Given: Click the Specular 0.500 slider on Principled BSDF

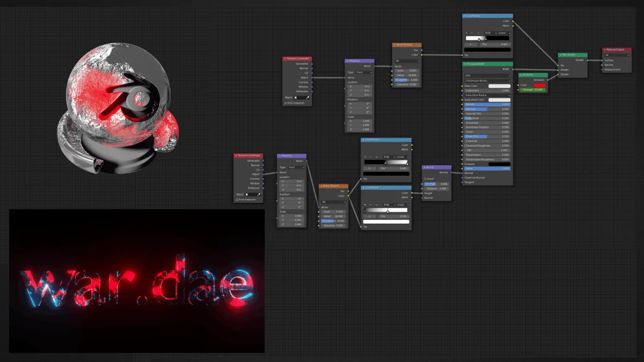Looking at the screenshot, I should (487, 109).
